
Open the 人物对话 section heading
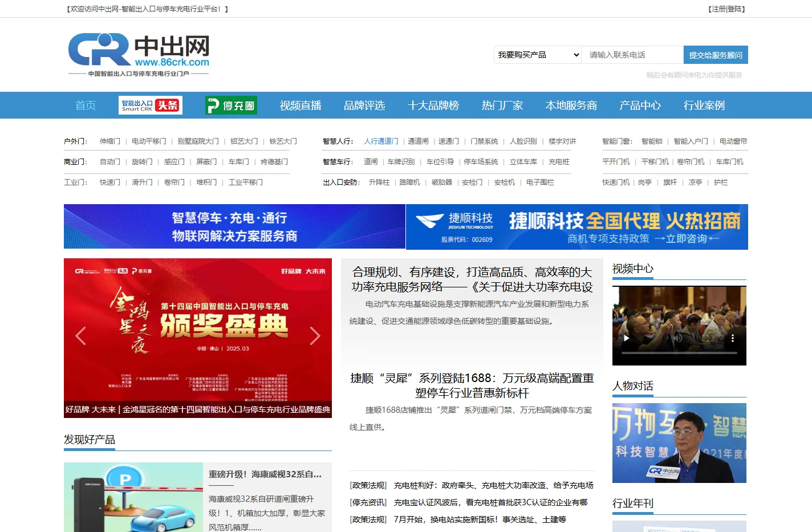click(633, 386)
